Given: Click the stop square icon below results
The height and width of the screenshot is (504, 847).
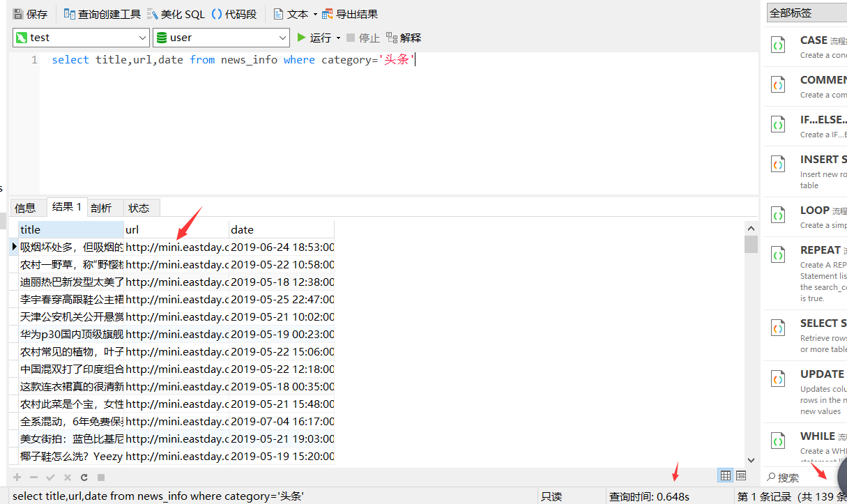Looking at the screenshot, I should tap(100, 478).
